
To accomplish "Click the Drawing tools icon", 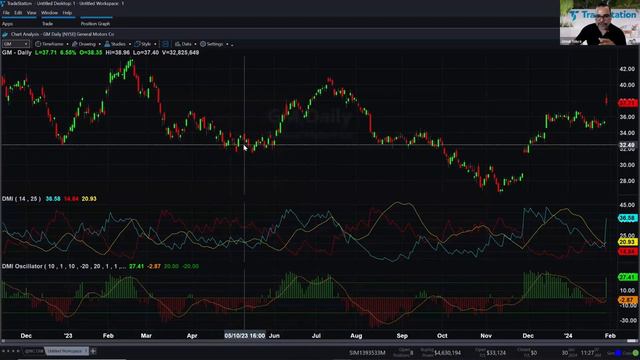I will (75, 44).
